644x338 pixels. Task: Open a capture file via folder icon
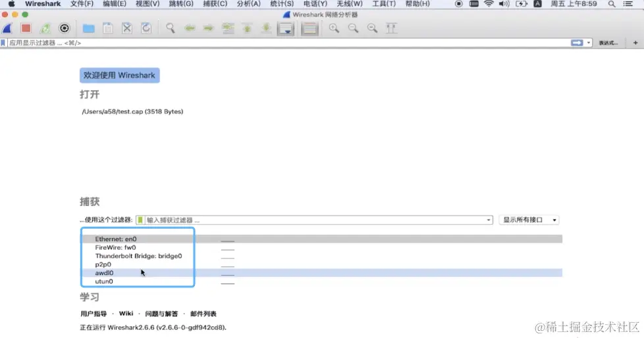88,28
